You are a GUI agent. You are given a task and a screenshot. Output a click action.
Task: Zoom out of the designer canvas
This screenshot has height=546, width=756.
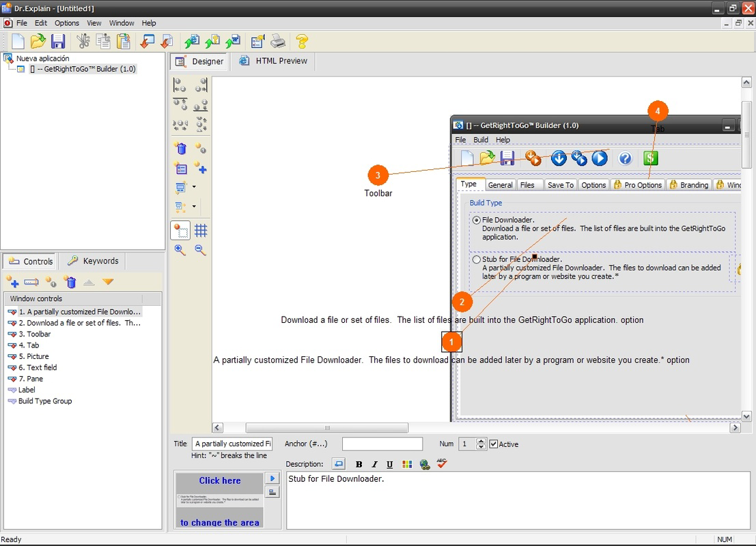click(201, 250)
